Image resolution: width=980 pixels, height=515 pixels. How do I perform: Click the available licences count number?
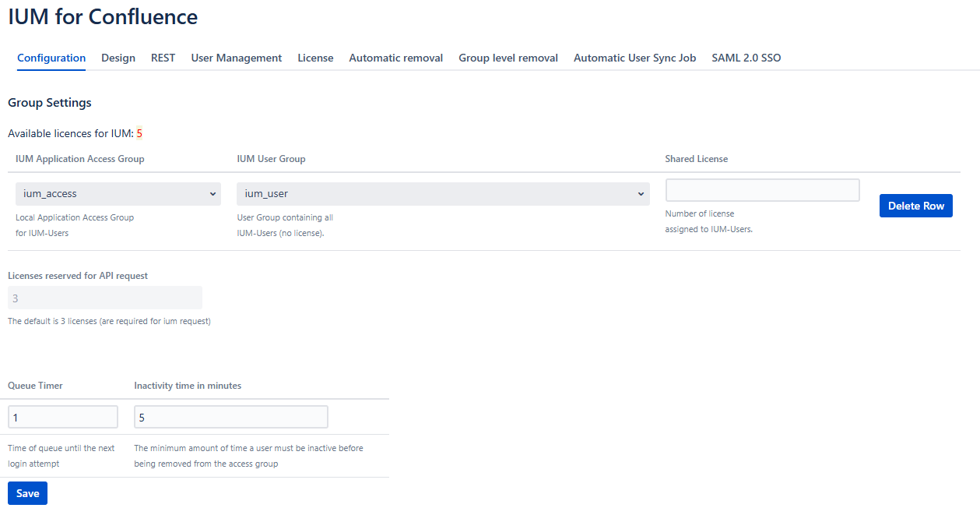[139, 133]
